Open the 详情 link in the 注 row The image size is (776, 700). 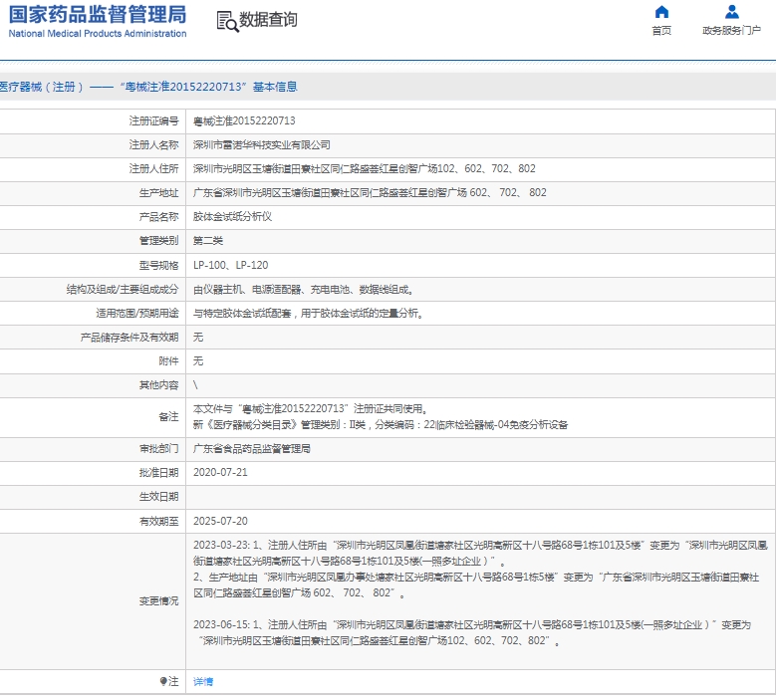pyautogui.click(x=203, y=682)
